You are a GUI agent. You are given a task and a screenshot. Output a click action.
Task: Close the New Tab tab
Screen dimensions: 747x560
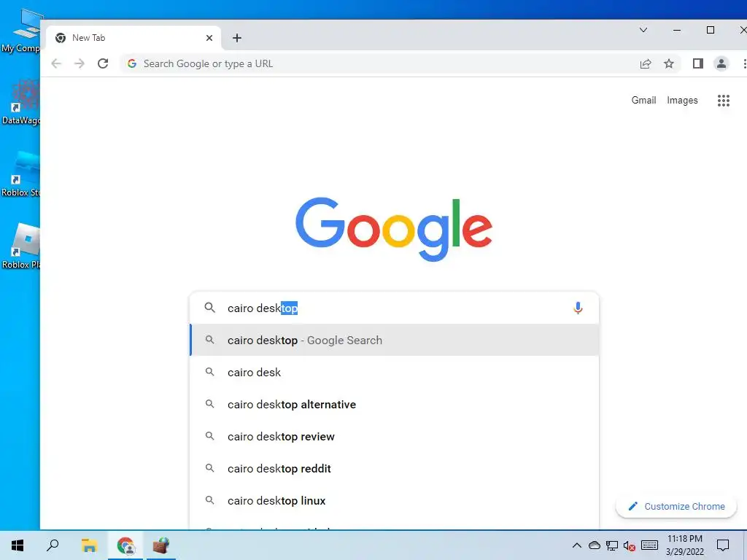(x=209, y=38)
